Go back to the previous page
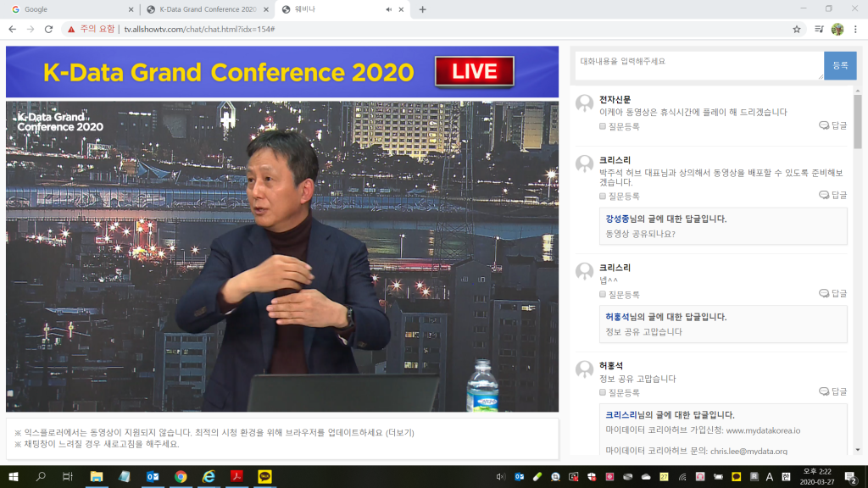The width and height of the screenshot is (868, 488). click(x=12, y=30)
